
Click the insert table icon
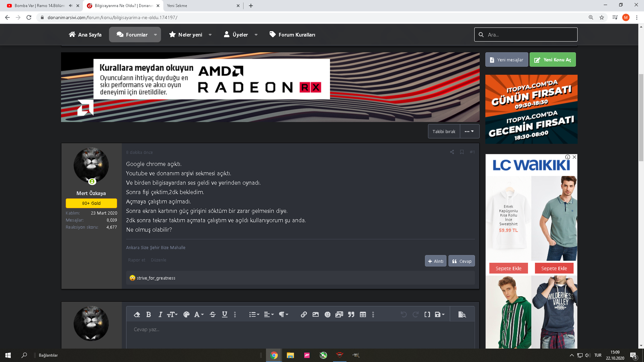tap(363, 314)
